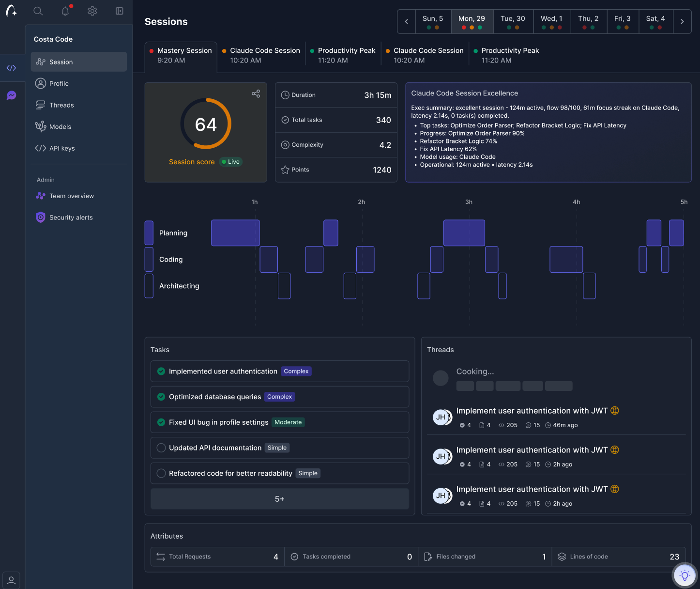700x589 pixels.
Task: Open the Implement user authentication with JWT thread
Action: (x=532, y=410)
